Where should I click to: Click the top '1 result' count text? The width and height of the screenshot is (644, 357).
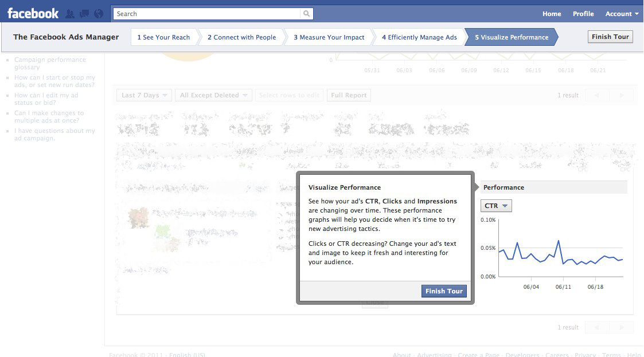pos(568,95)
